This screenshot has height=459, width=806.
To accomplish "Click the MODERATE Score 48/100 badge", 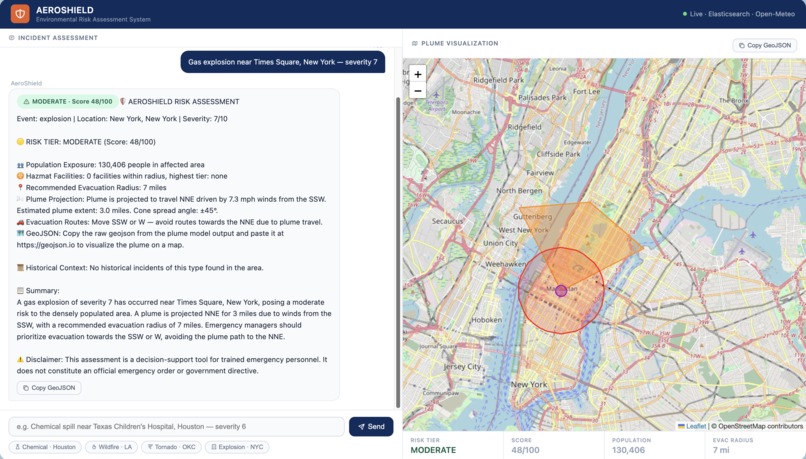I will pyautogui.click(x=67, y=101).
